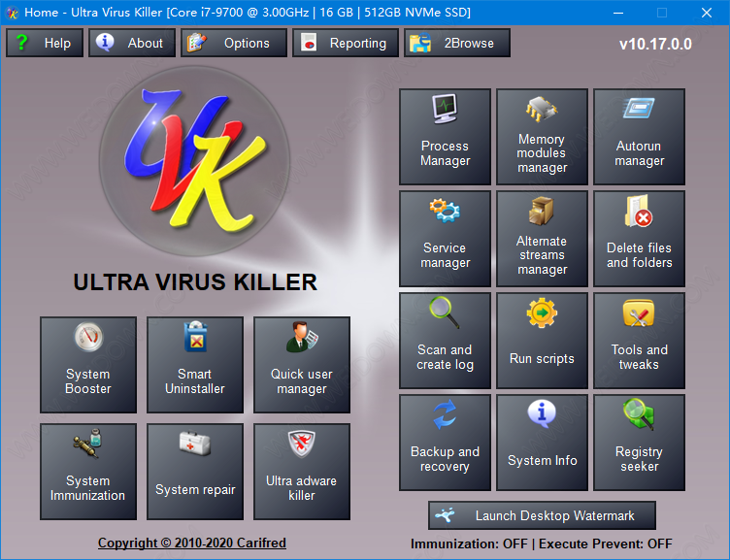
Task: Click Launch Desktop Watermark button
Action: click(542, 515)
